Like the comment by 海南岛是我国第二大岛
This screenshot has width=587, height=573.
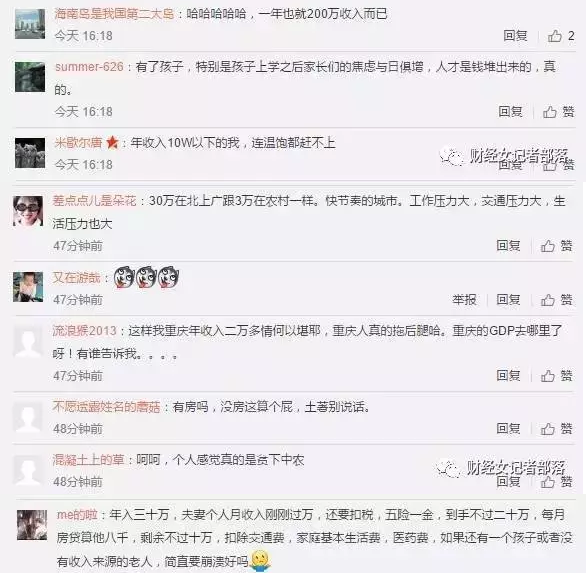click(560, 36)
